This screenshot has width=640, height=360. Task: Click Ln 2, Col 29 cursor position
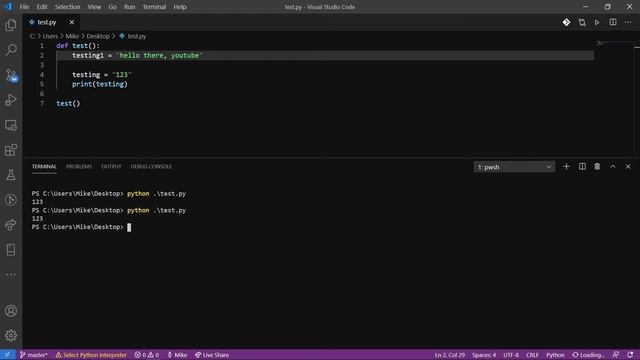coord(449,355)
